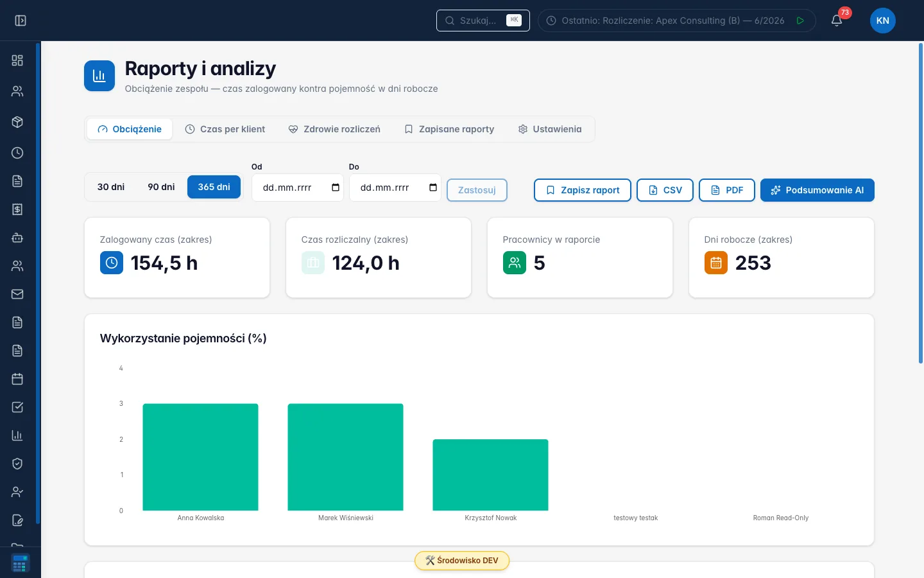Switch to the Ustawienia tab
The image size is (924, 578).
(550, 129)
